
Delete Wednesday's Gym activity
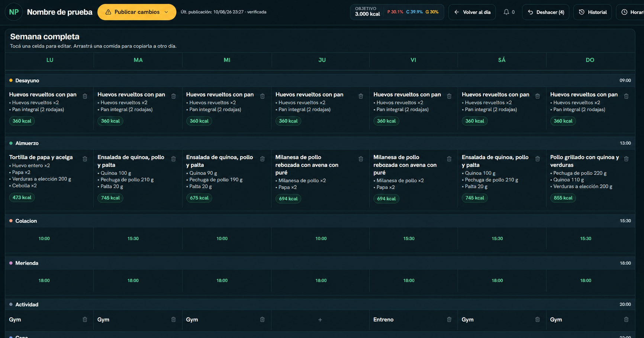click(262, 319)
